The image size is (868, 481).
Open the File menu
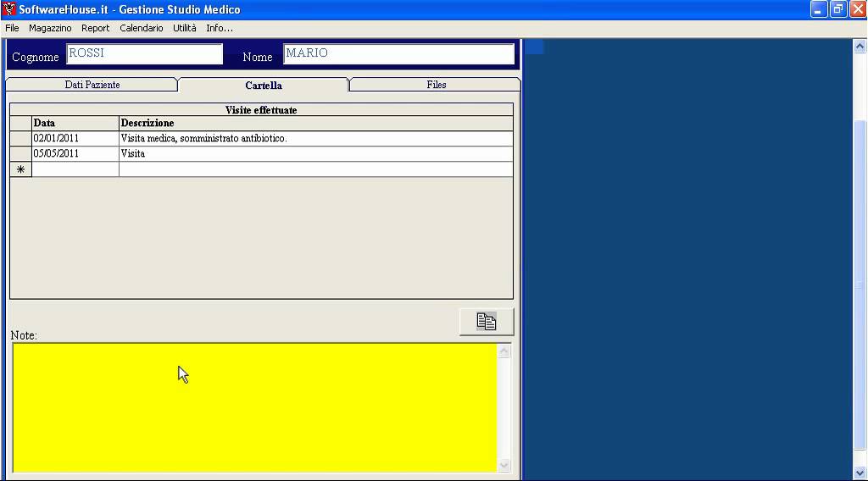12,28
